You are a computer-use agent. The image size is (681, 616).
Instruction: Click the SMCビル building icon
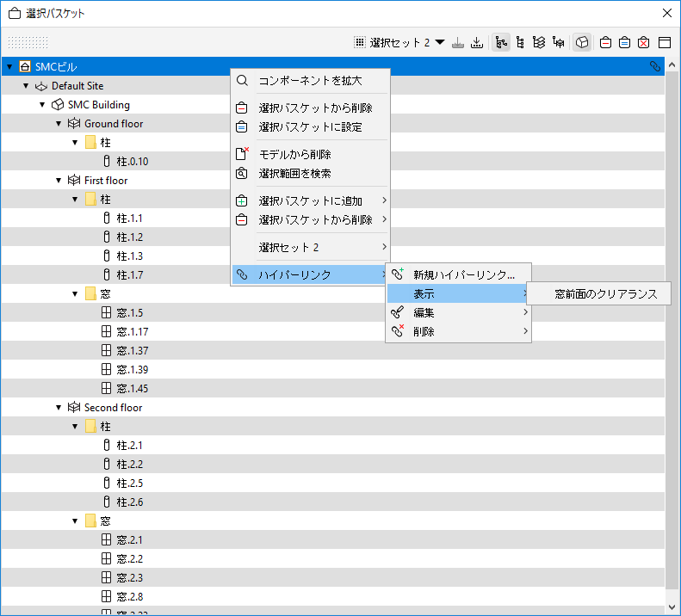pos(25,66)
